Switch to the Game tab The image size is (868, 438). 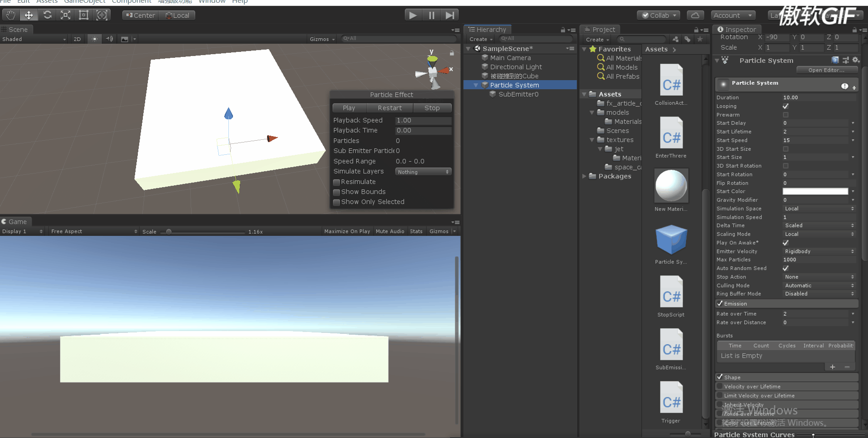[x=15, y=222]
